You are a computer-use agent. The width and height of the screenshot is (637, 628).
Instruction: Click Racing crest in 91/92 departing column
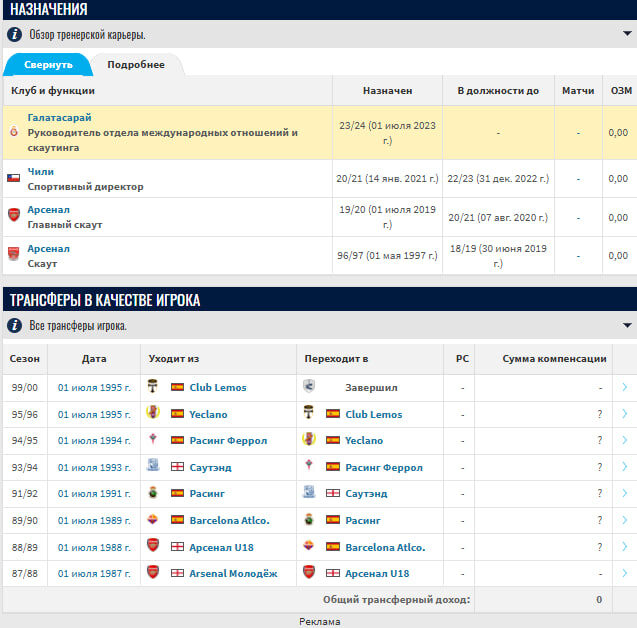pyautogui.click(x=153, y=492)
